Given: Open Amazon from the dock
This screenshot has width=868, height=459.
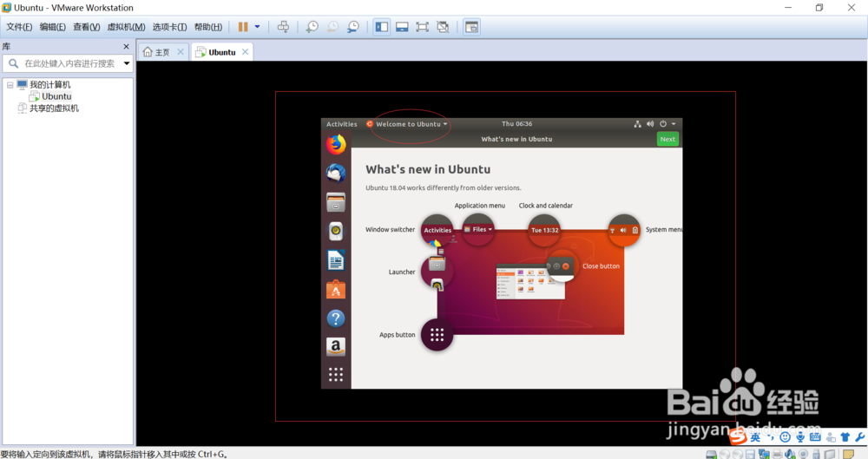Looking at the screenshot, I should (335, 347).
